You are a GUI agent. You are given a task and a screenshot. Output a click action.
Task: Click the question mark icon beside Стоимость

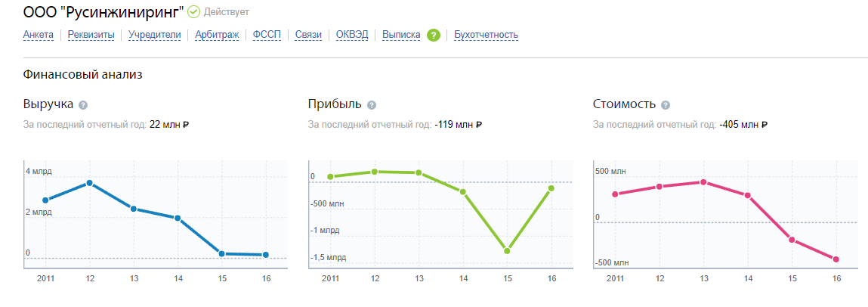tap(666, 105)
